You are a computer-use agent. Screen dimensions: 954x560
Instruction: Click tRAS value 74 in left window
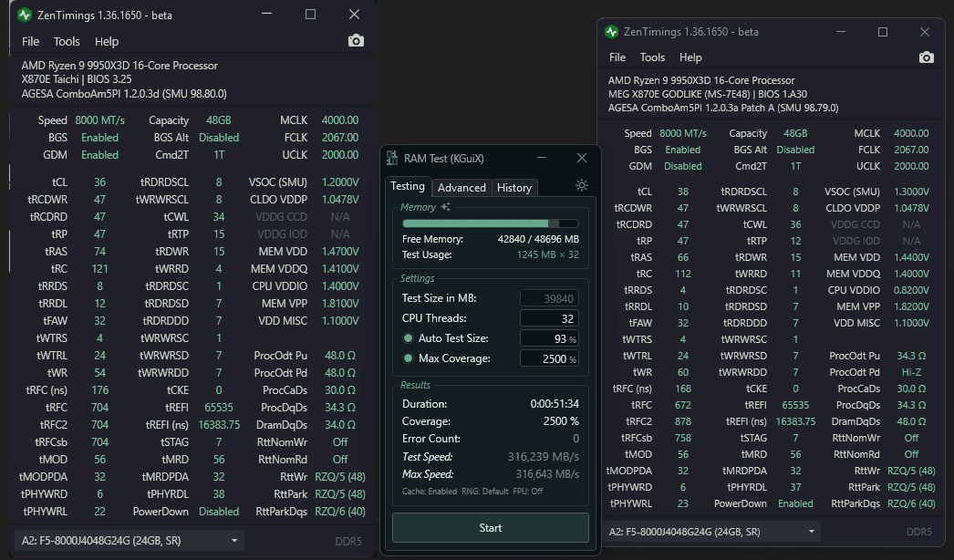(x=99, y=252)
